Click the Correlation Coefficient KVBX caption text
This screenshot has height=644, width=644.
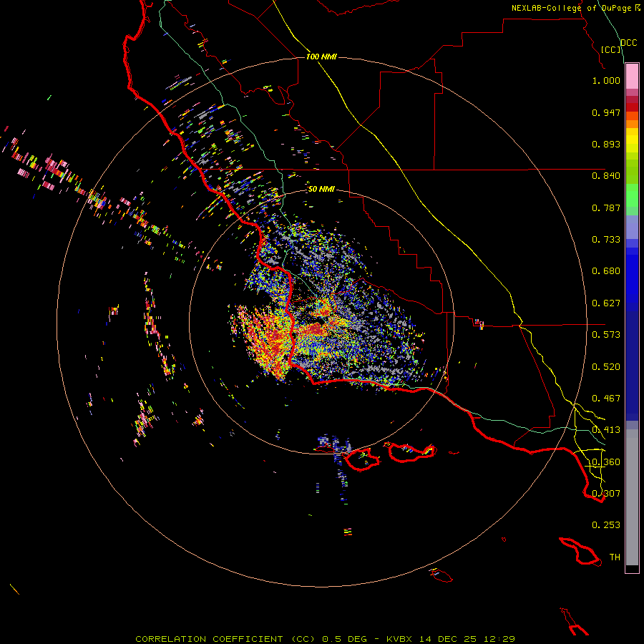coord(325,639)
